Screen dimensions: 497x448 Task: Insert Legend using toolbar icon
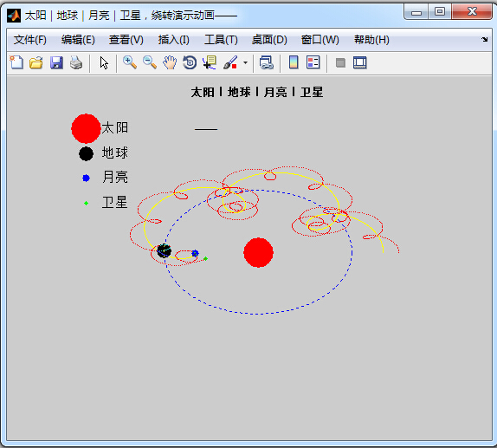tap(313, 62)
